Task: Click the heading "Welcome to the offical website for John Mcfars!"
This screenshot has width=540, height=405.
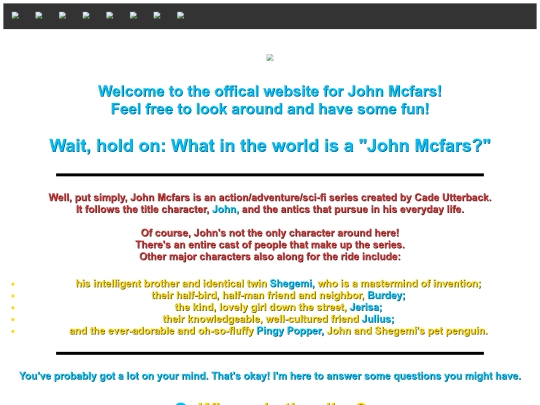Action: [x=270, y=92]
